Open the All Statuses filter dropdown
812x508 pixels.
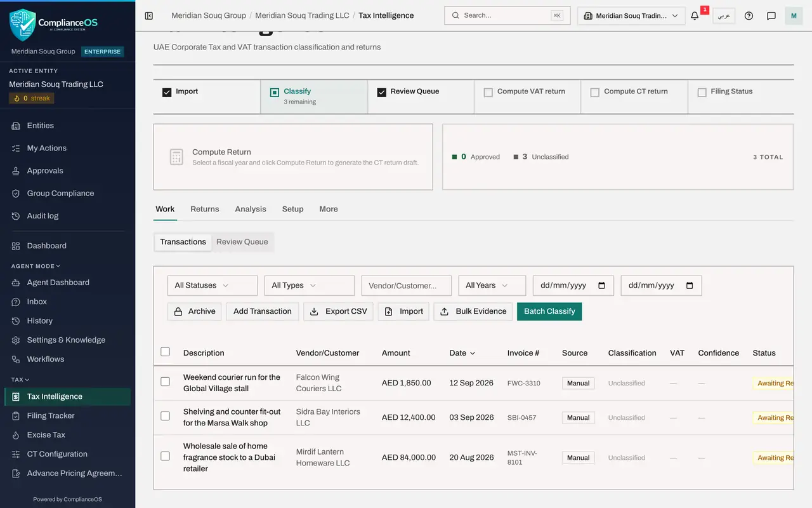pyautogui.click(x=213, y=286)
